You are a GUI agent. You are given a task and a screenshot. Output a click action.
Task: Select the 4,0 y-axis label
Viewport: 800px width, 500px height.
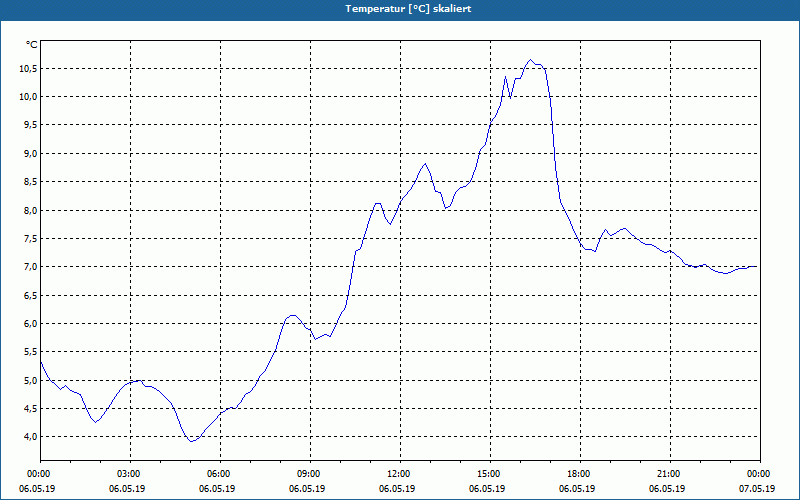point(30,437)
